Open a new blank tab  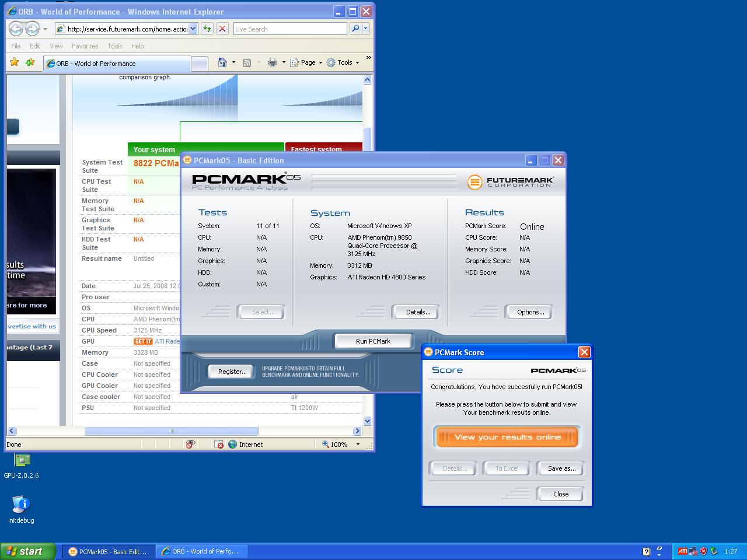tap(200, 64)
